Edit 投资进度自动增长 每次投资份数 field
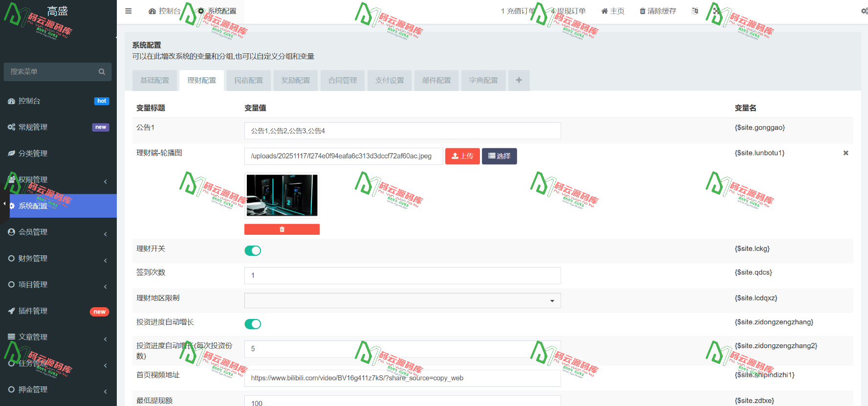The height and width of the screenshot is (406, 868). click(x=402, y=349)
